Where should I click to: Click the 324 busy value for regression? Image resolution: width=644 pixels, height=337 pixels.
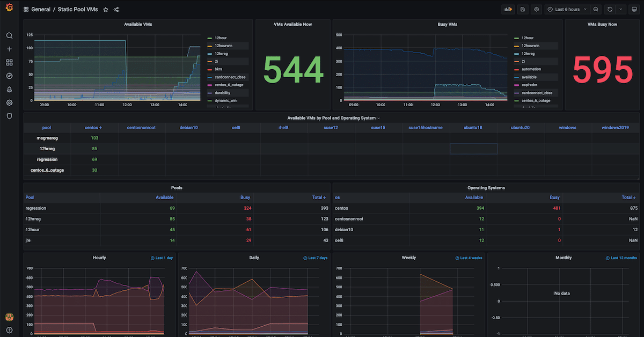tap(246, 208)
